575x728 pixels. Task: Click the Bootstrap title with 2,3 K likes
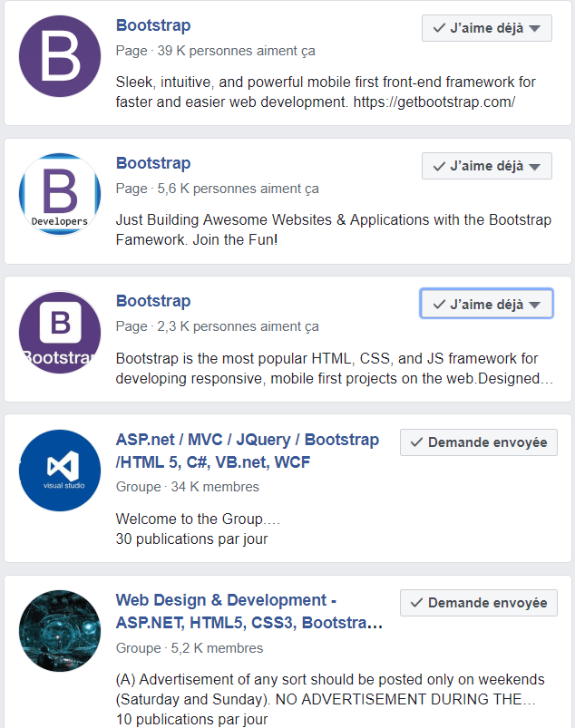[153, 301]
